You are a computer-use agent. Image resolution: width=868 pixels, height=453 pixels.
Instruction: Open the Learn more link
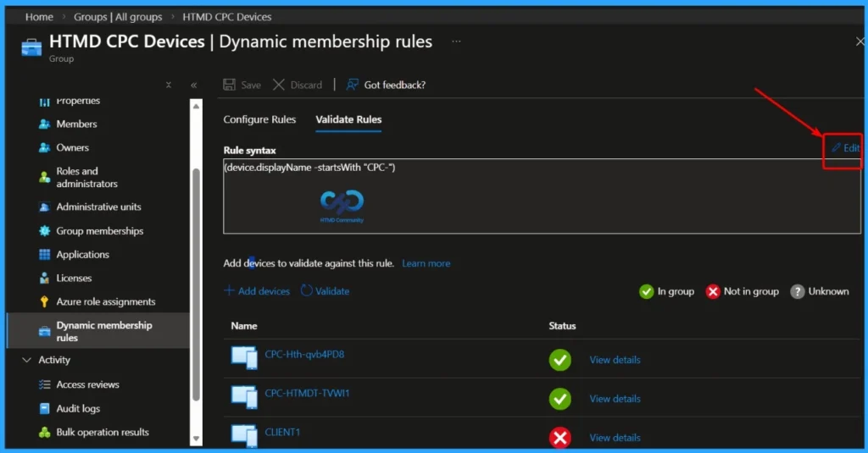(x=426, y=263)
